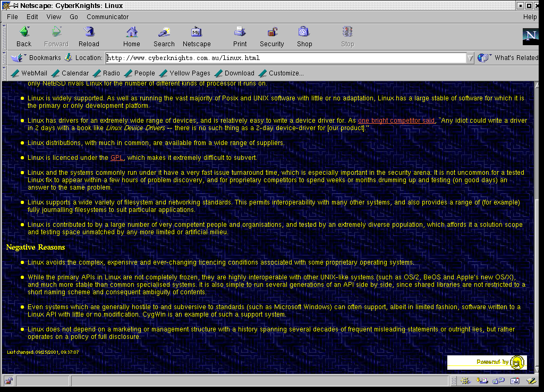Open the Edit menu
This screenshot has height=392, width=544.
(32, 16)
